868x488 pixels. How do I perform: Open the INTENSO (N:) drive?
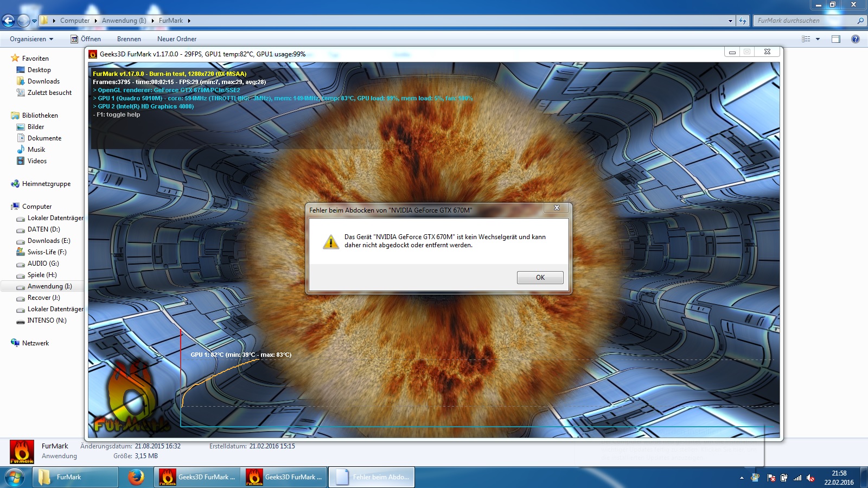[x=47, y=320]
